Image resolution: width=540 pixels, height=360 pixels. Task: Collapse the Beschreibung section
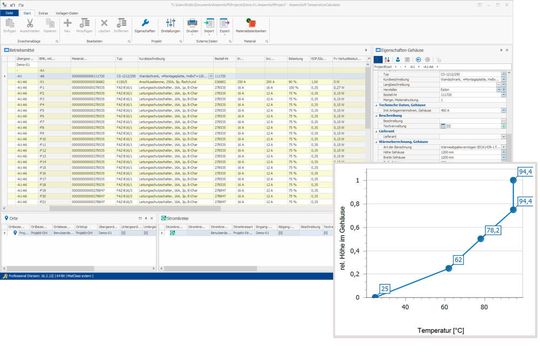tap(376, 116)
